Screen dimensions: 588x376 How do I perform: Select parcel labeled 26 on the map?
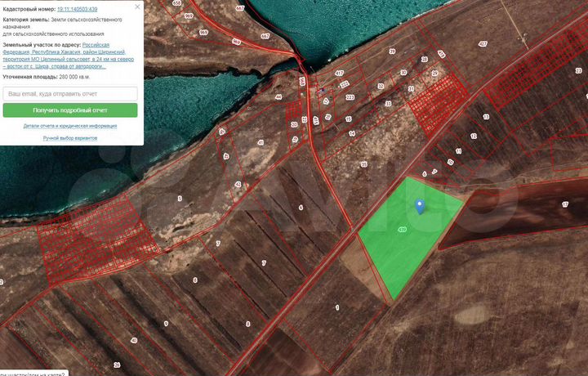[117, 365]
